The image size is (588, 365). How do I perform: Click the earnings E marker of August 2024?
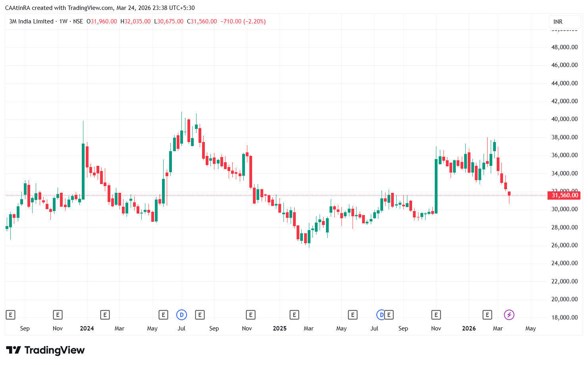tap(200, 315)
